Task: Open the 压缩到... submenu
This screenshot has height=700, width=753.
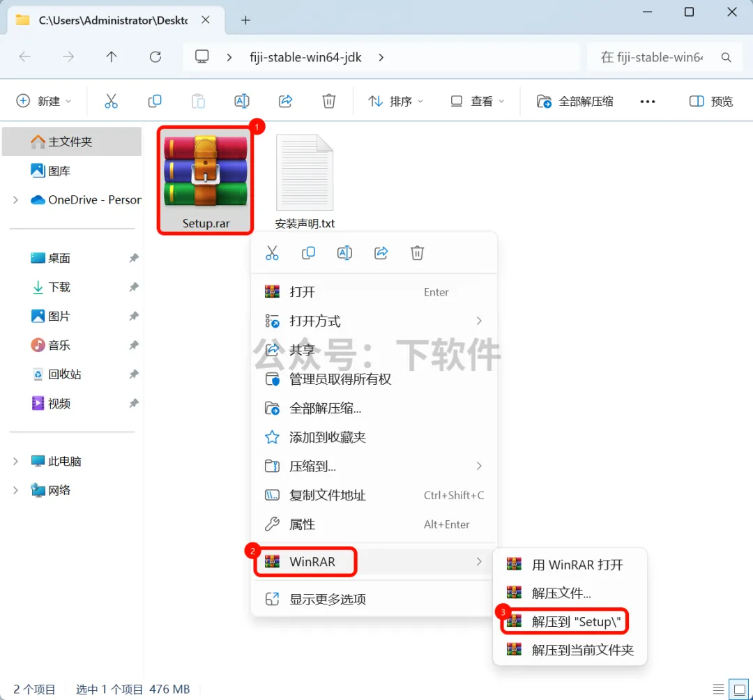Action: point(374,466)
